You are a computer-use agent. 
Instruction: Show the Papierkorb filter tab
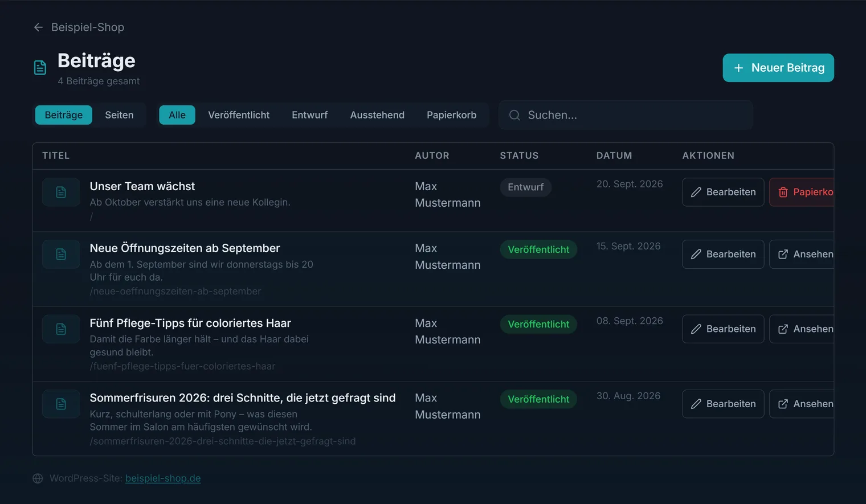click(451, 115)
